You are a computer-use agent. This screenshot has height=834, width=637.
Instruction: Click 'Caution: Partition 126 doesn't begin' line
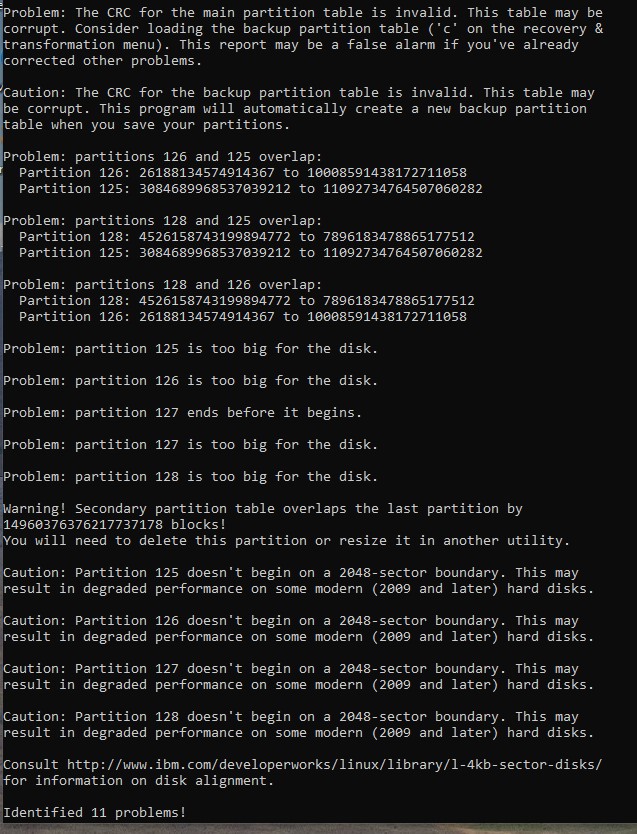click(x=291, y=621)
